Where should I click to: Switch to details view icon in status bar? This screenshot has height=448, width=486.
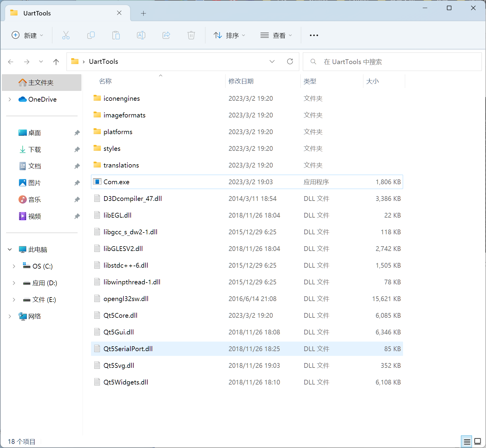point(467,441)
